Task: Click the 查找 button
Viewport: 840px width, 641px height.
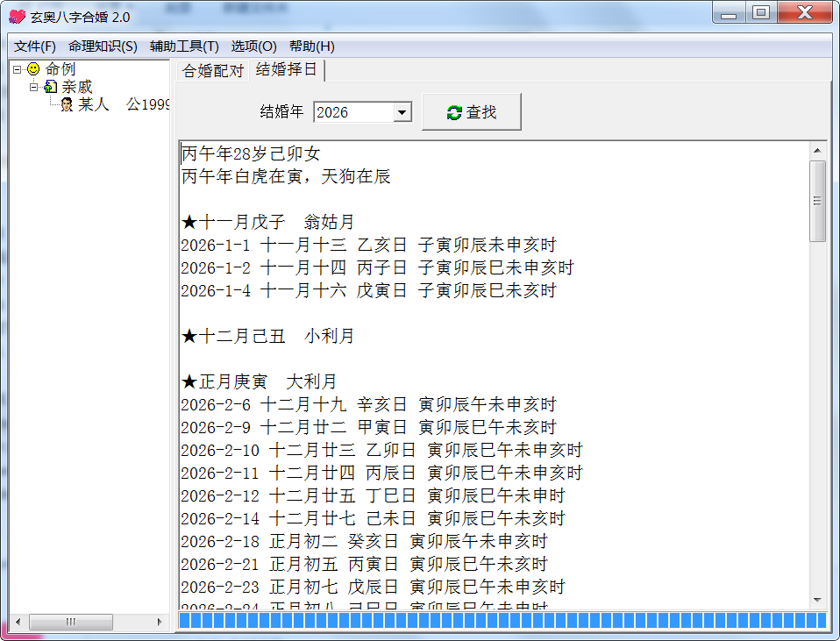Action: (472, 112)
